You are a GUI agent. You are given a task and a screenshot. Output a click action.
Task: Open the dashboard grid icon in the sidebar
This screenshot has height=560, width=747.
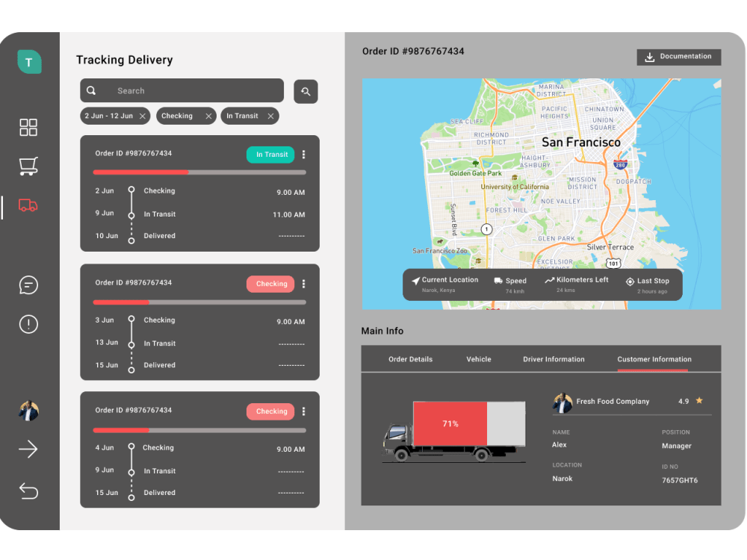pos(28,128)
